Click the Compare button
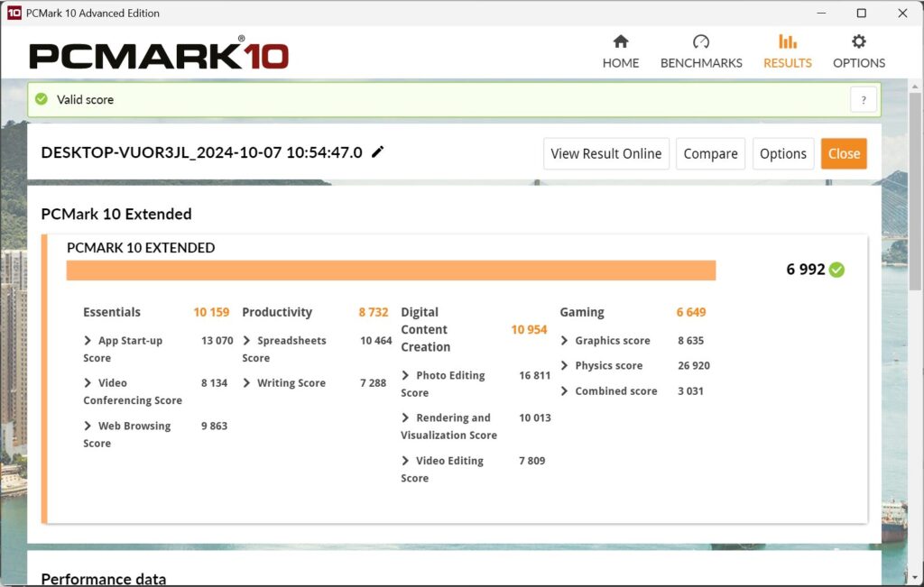The height and width of the screenshot is (587, 924). pyautogui.click(x=710, y=153)
